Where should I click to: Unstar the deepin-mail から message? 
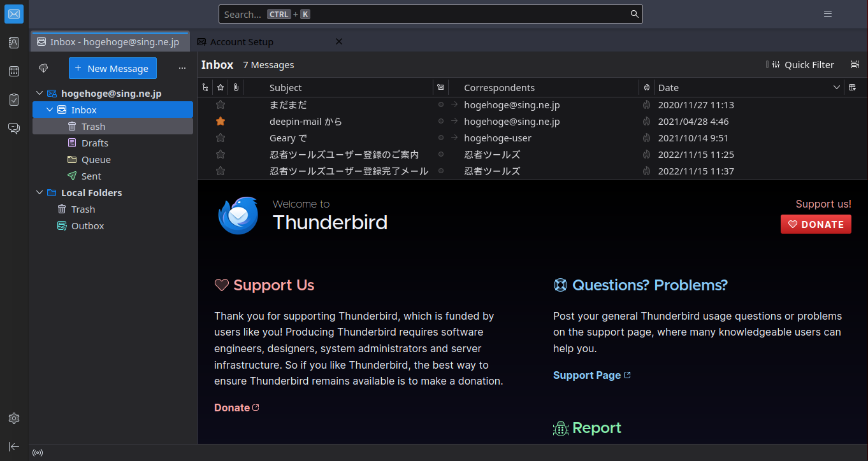[221, 121]
